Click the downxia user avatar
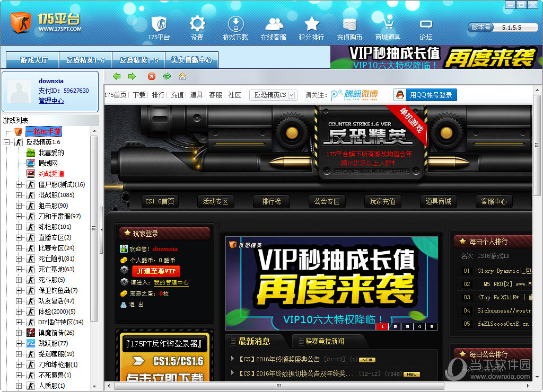 pyautogui.click(x=19, y=91)
